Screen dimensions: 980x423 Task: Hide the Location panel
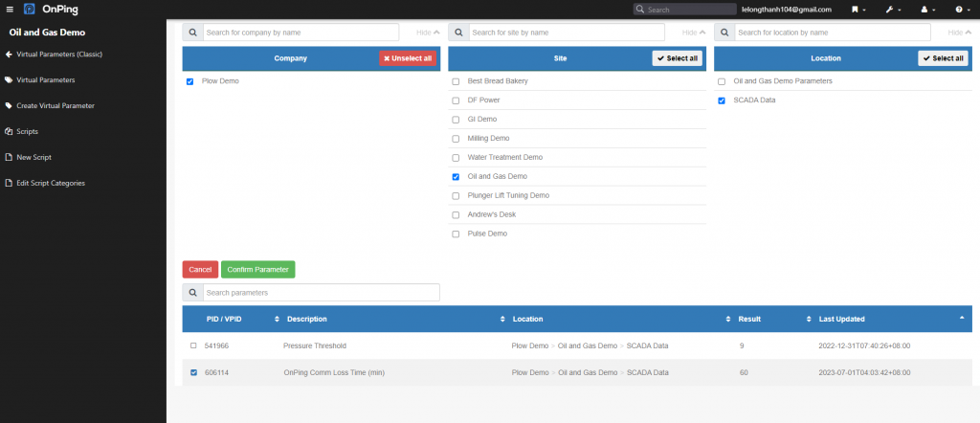coord(959,33)
